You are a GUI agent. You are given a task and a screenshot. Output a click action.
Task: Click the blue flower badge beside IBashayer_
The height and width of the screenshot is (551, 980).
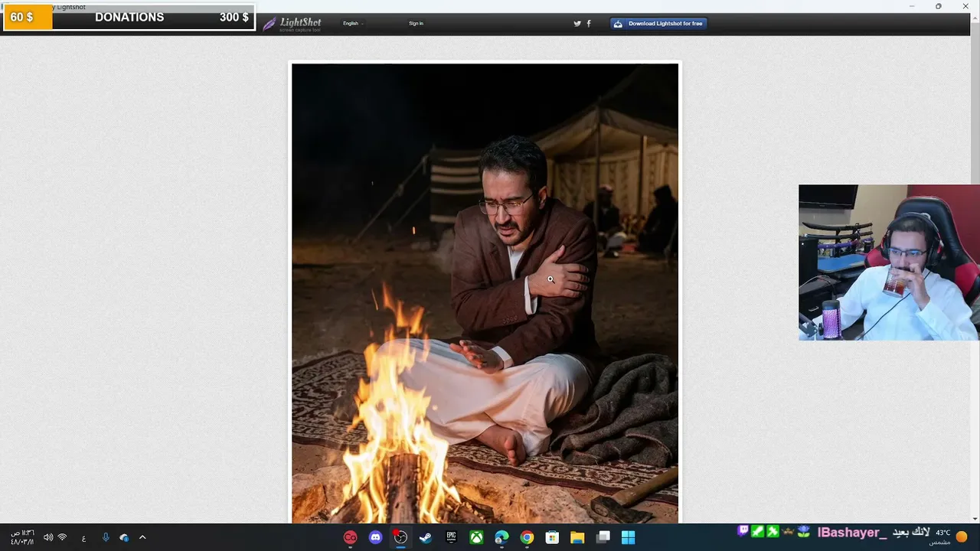point(803,531)
